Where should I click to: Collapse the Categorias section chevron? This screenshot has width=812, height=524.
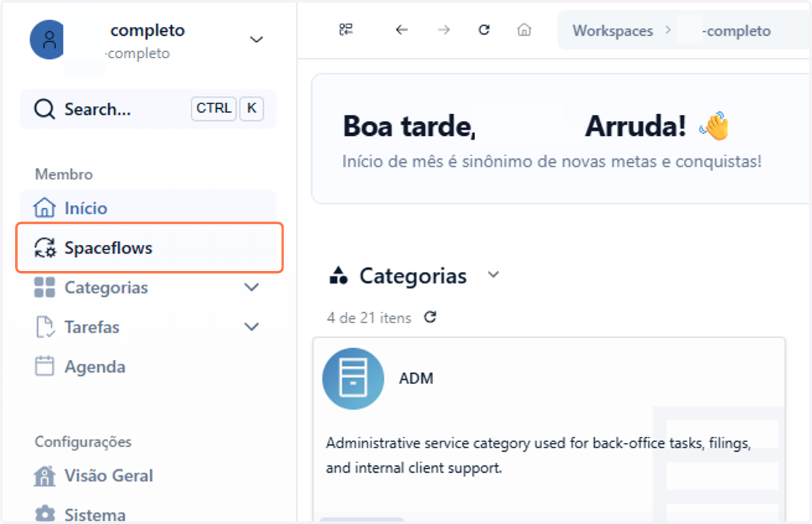coord(493,275)
